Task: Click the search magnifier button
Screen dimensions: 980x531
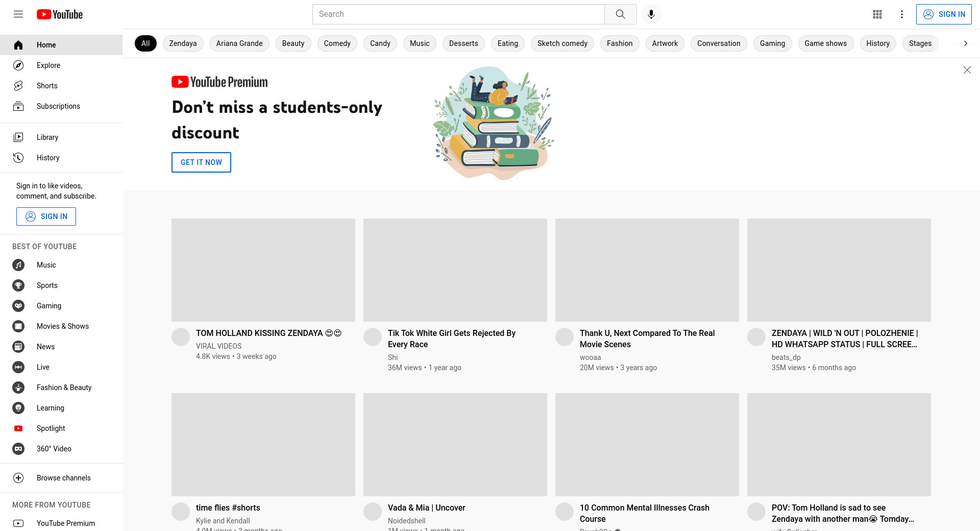Action: click(621, 14)
